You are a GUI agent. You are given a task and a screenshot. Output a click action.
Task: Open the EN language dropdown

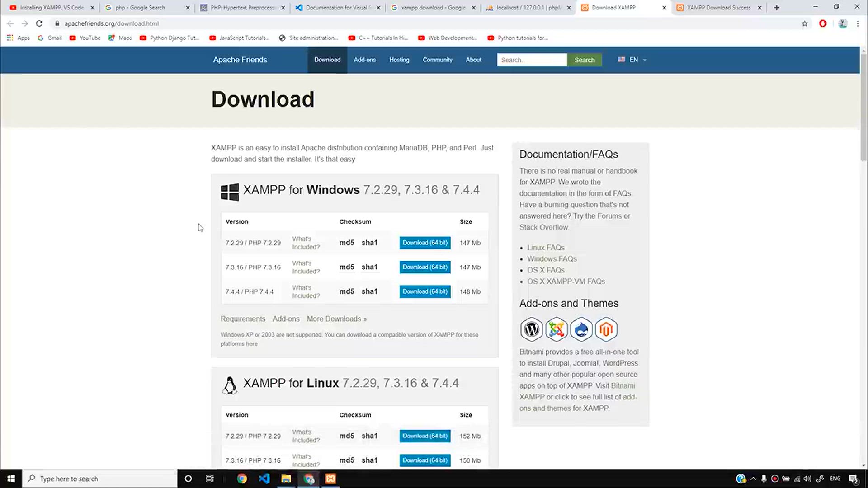(x=632, y=60)
